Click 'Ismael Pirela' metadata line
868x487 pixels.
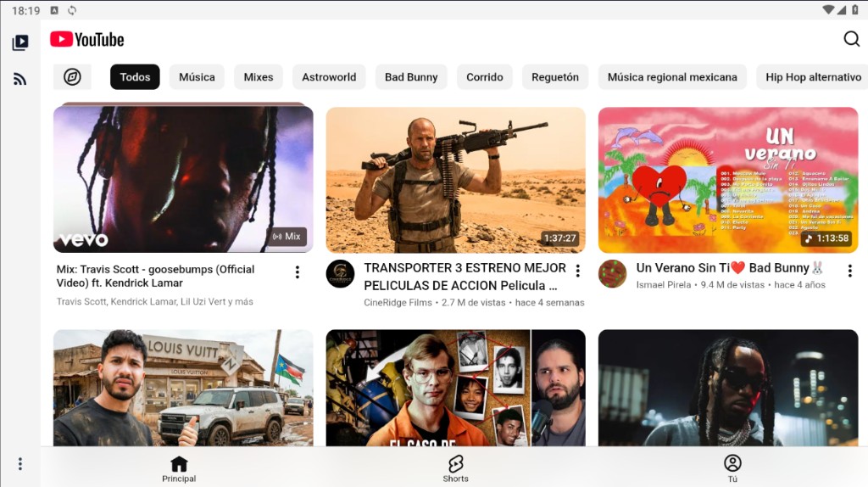pos(731,285)
